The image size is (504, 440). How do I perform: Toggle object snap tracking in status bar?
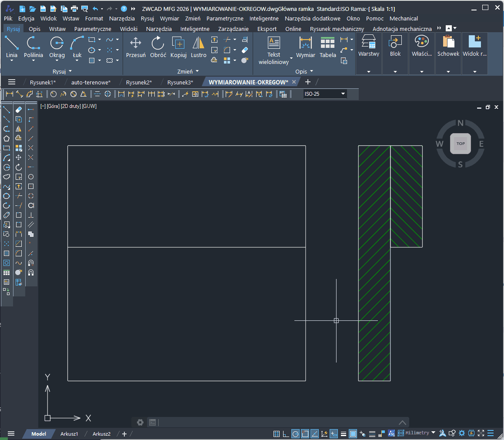tap(315, 433)
